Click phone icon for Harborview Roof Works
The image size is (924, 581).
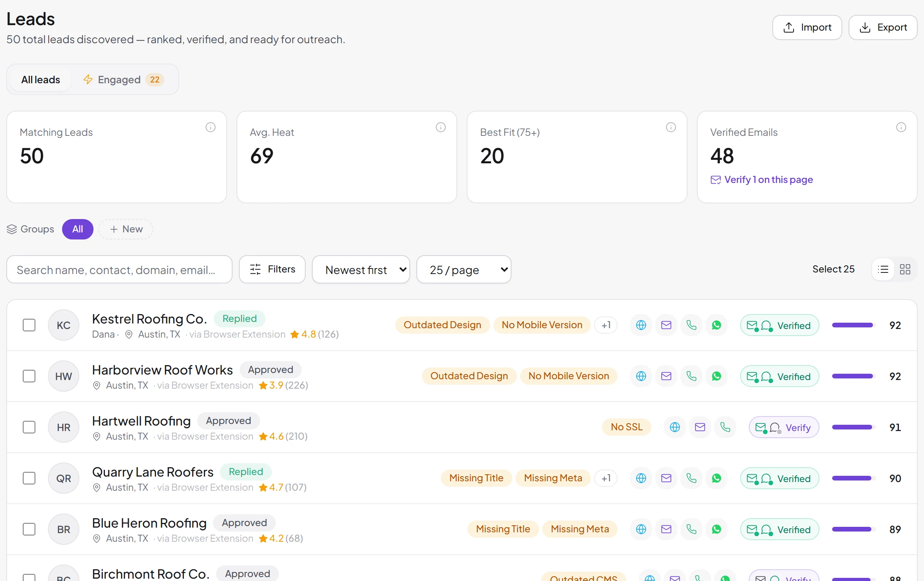click(x=691, y=376)
